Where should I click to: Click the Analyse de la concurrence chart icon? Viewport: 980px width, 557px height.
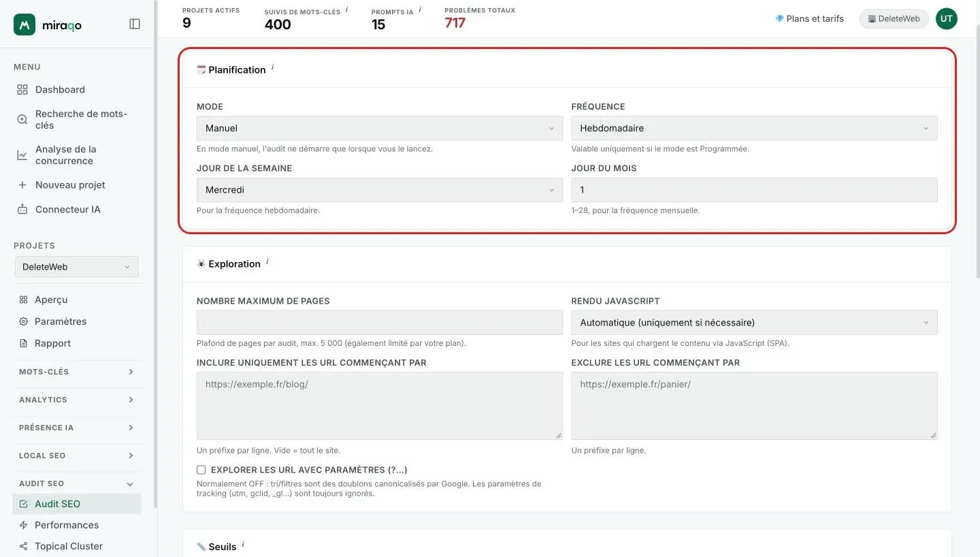(x=22, y=155)
